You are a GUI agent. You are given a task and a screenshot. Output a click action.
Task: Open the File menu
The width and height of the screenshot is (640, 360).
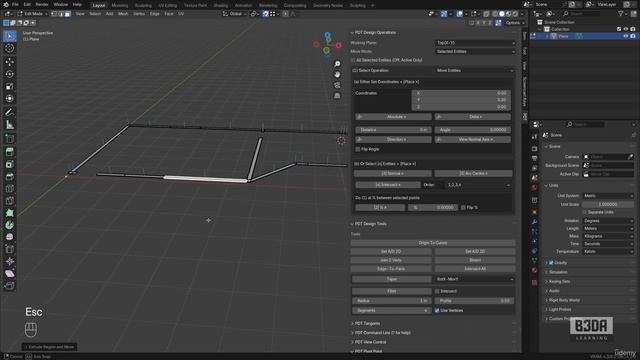pos(15,4)
